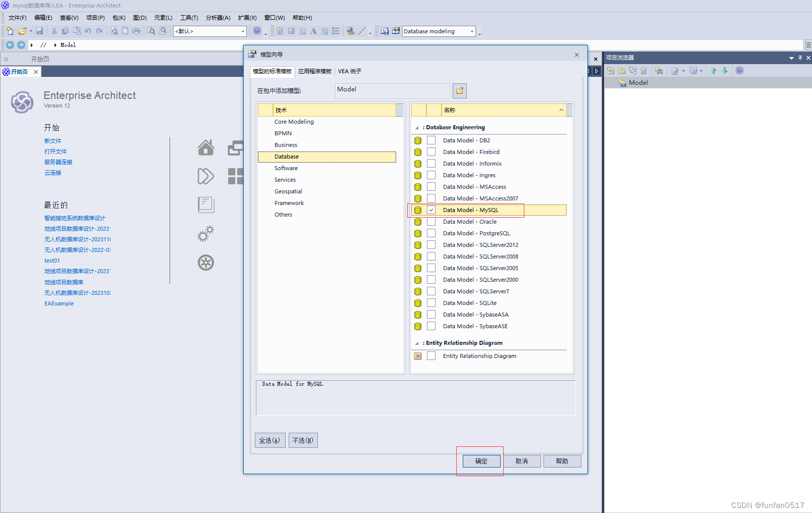Select Software in the technology list
Image resolution: width=812 pixels, height=513 pixels.
(286, 168)
